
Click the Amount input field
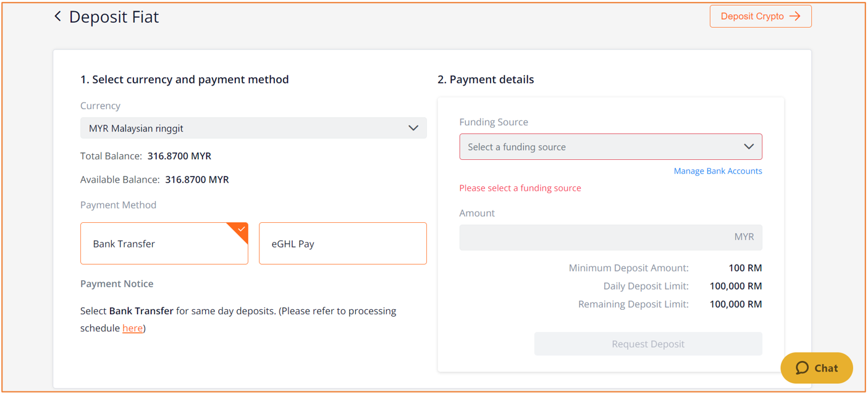click(610, 237)
